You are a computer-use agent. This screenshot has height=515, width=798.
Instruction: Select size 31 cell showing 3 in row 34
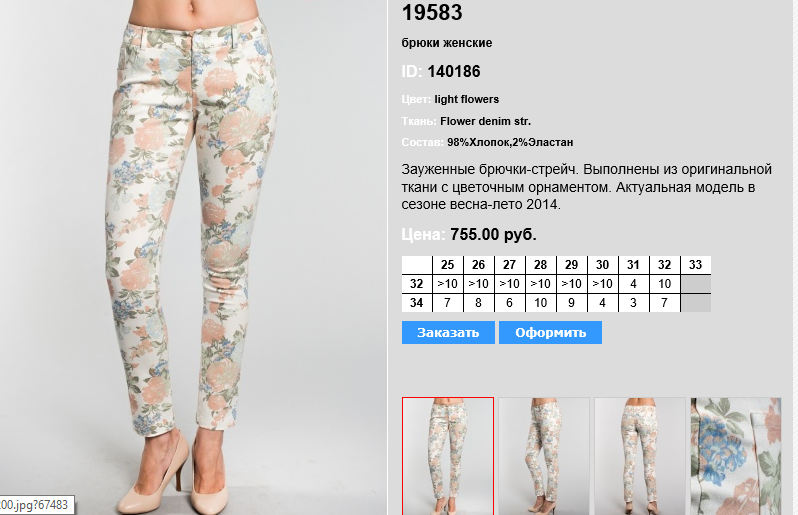pos(634,303)
